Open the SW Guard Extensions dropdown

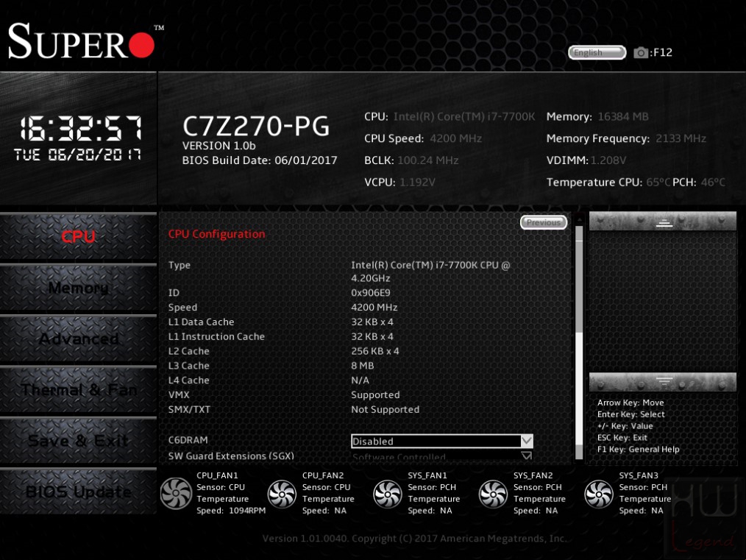(x=442, y=456)
